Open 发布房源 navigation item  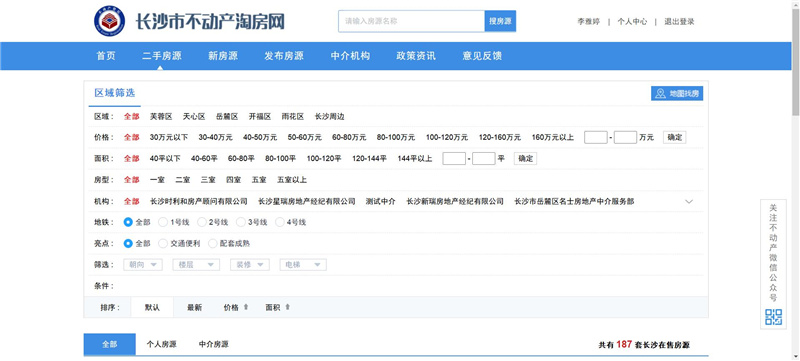point(284,56)
